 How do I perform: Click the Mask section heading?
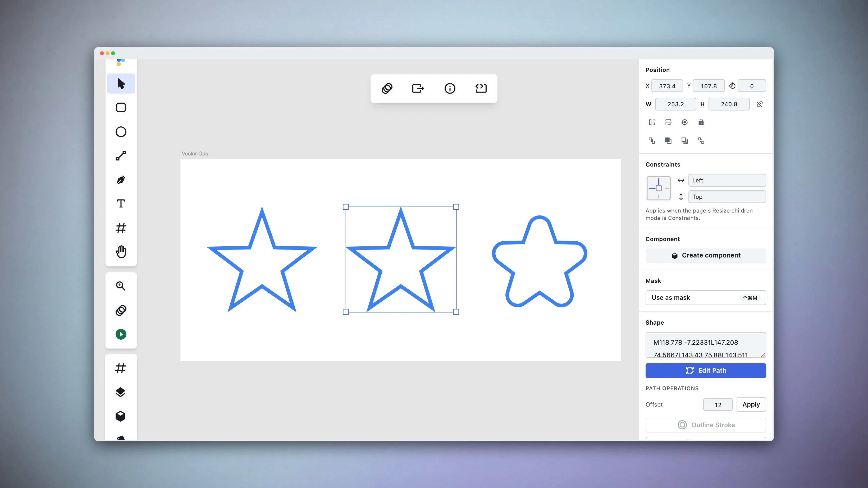(653, 281)
